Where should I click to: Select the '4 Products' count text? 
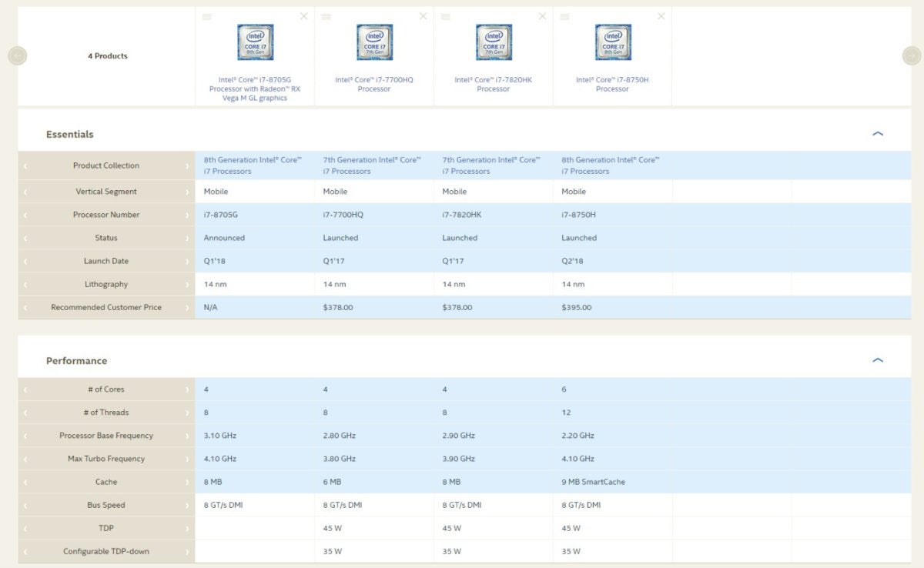108,55
